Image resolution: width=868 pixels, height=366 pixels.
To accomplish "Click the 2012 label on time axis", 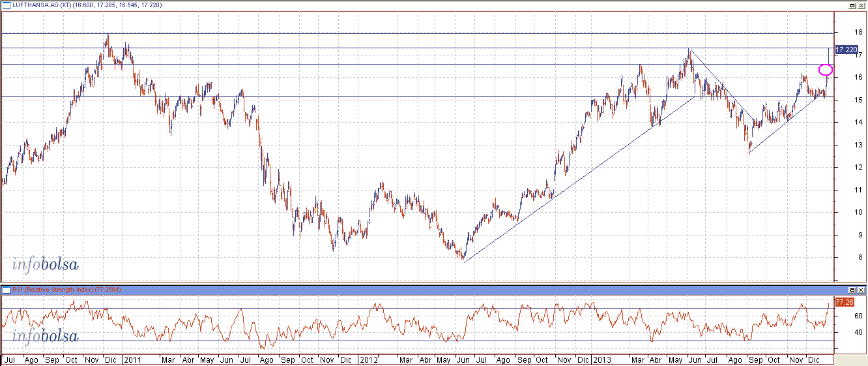I will click(369, 360).
